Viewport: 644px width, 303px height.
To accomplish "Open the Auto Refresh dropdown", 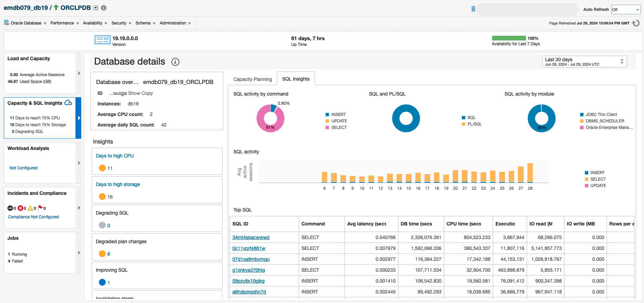I will click(x=626, y=10).
